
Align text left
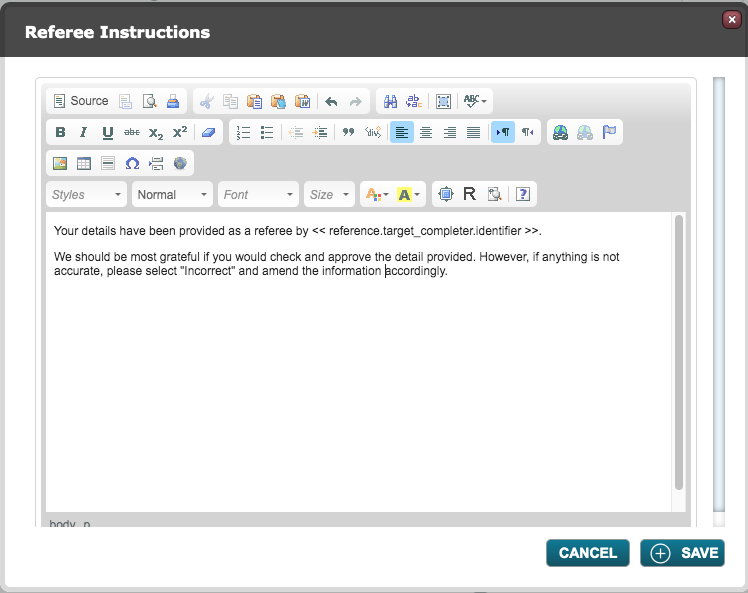402,132
